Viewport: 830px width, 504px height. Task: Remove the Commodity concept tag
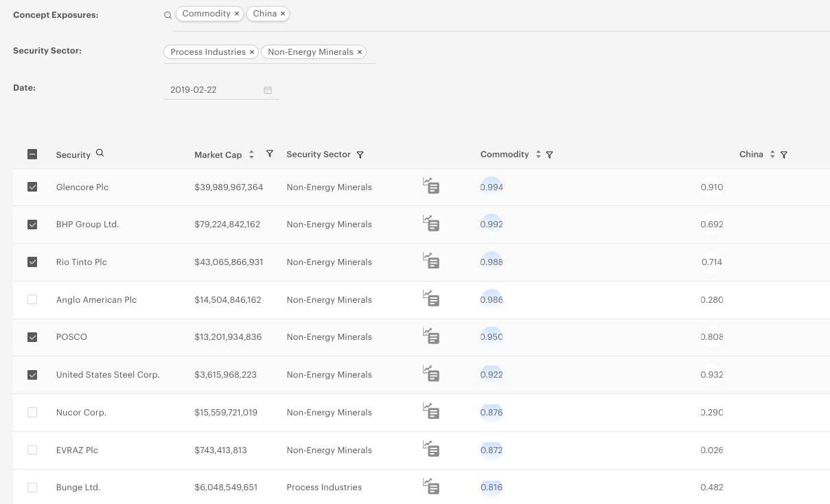click(x=237, y=14)
